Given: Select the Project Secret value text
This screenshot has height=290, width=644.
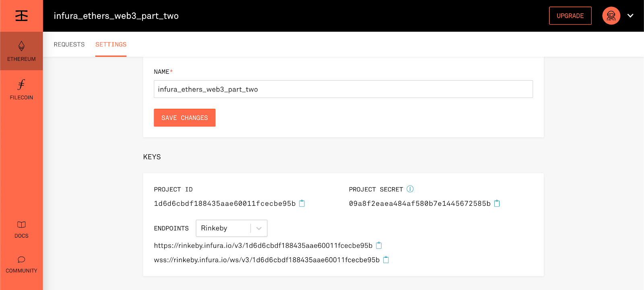Looking at the screenshot, I should pos(419,203).
